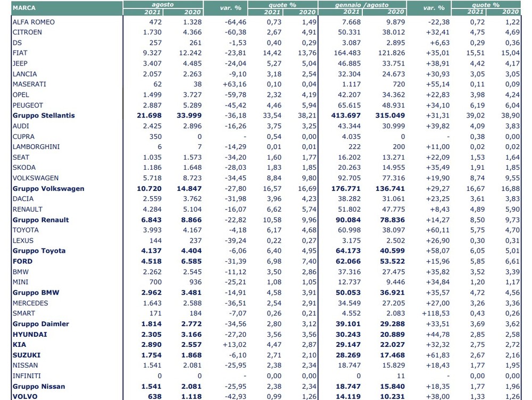
Task: Click the VOLVO brand name
Action: (x=25, y=396)
